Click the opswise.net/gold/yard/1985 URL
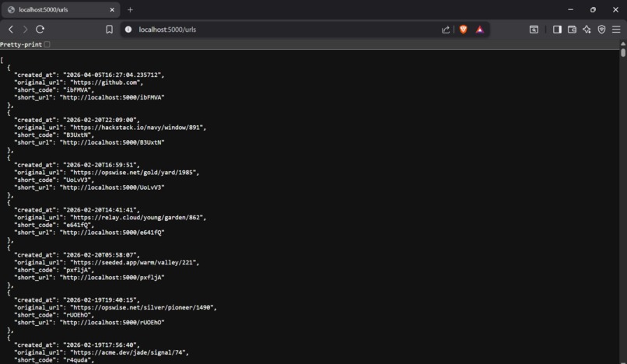 click(x=133, y=173)
